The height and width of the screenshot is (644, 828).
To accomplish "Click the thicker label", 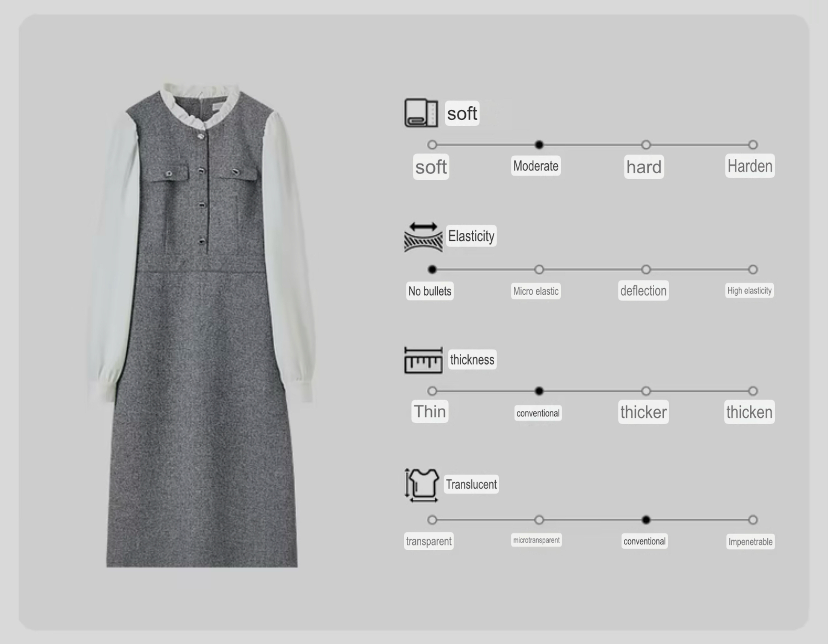I will coord(643,412).
